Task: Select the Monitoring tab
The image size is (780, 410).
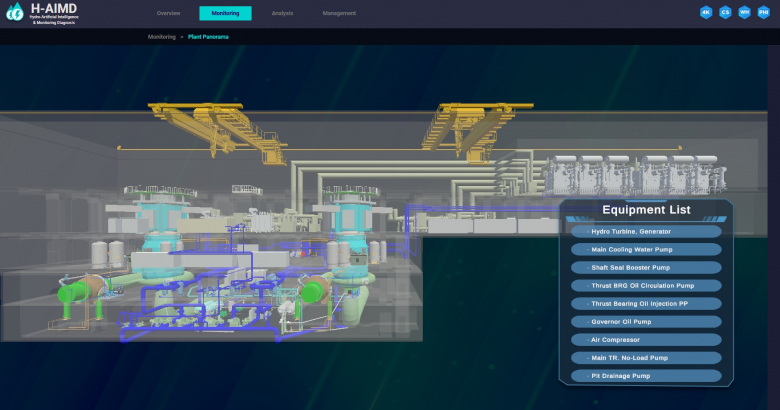Action: point(225,13)
